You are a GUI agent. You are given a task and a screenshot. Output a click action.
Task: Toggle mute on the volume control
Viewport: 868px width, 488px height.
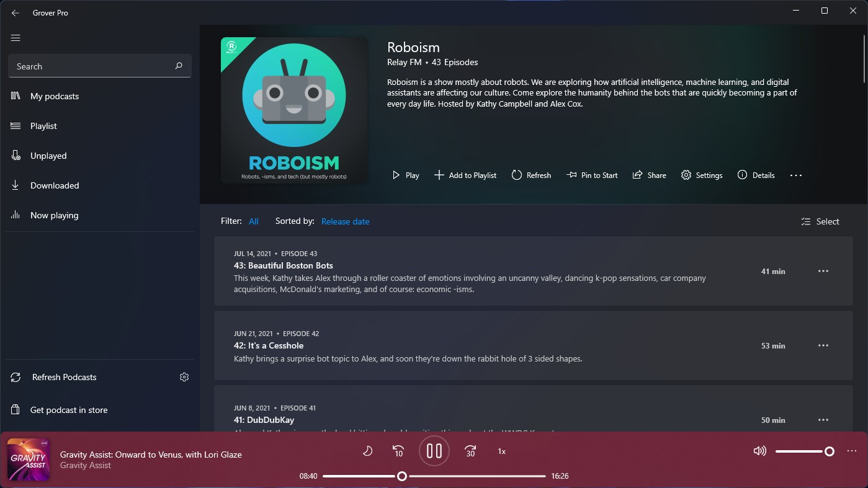[x=759, y=451]
